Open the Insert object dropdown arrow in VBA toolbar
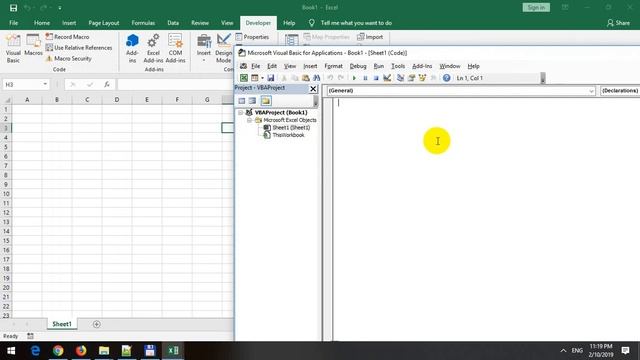 [262, 78]
